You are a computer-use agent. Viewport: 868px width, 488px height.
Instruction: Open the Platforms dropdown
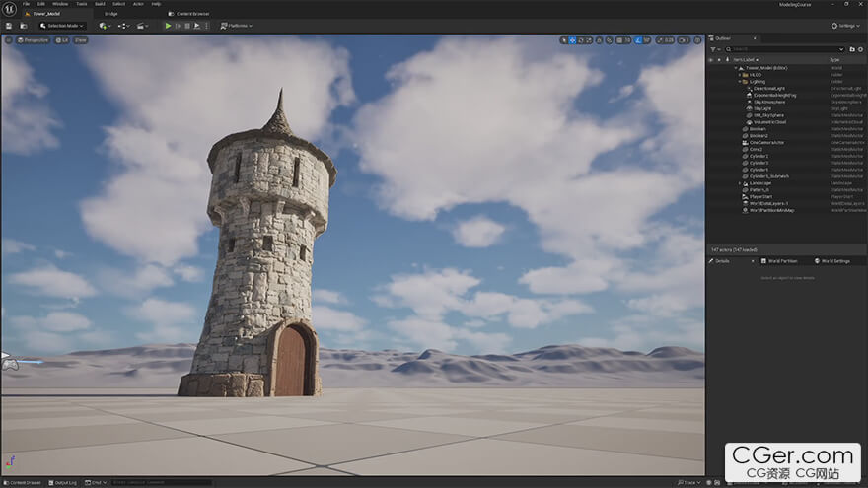point(237,26)
